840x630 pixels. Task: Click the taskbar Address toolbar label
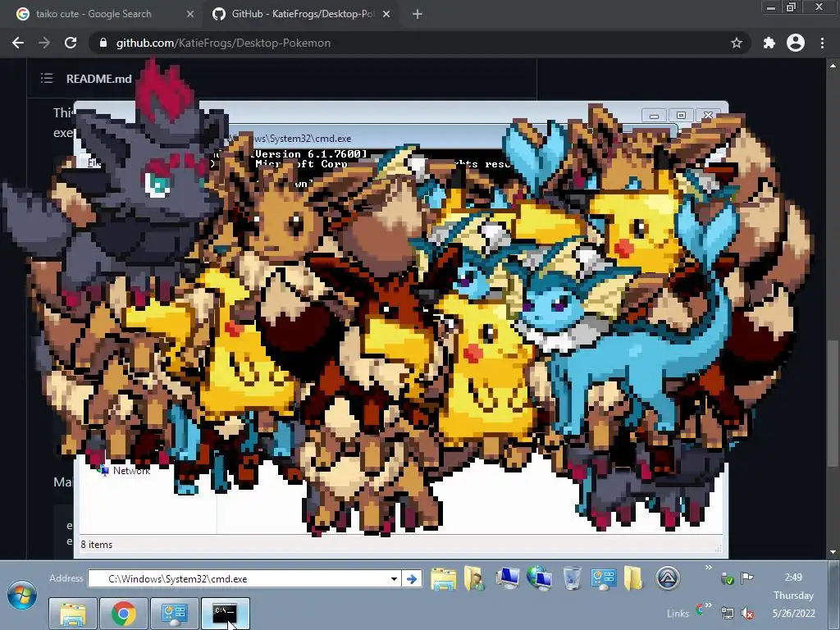66,578
